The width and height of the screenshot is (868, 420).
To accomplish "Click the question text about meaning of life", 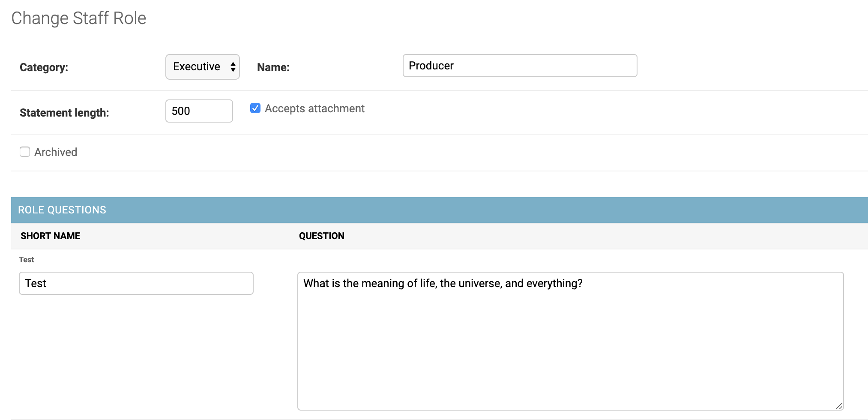I will [443, 283].
